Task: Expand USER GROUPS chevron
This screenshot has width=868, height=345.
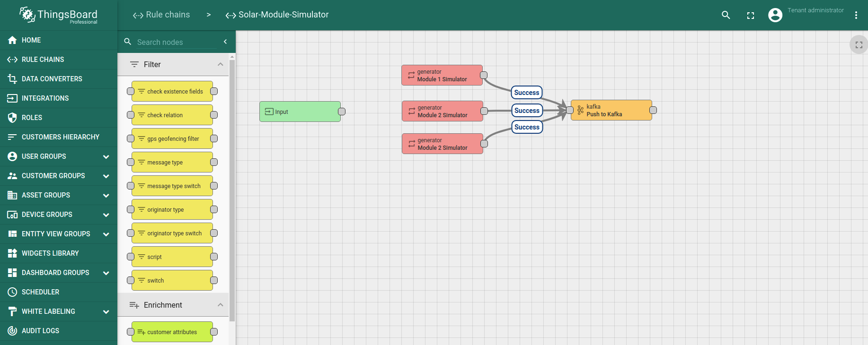Action: (106, 156)
